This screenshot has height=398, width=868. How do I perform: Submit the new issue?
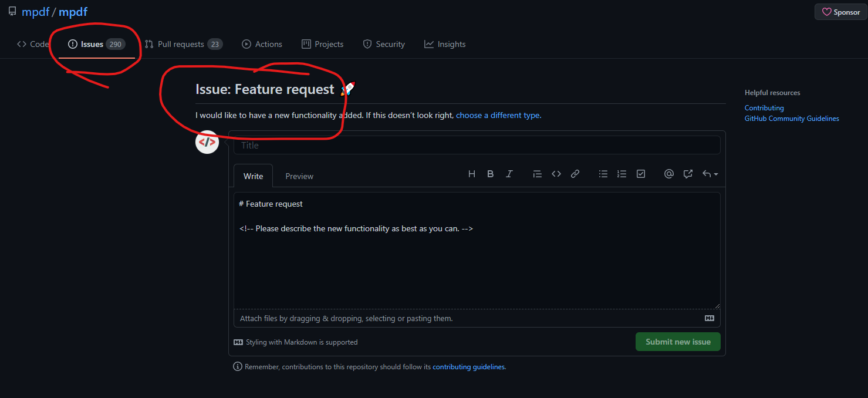point(678,342)
